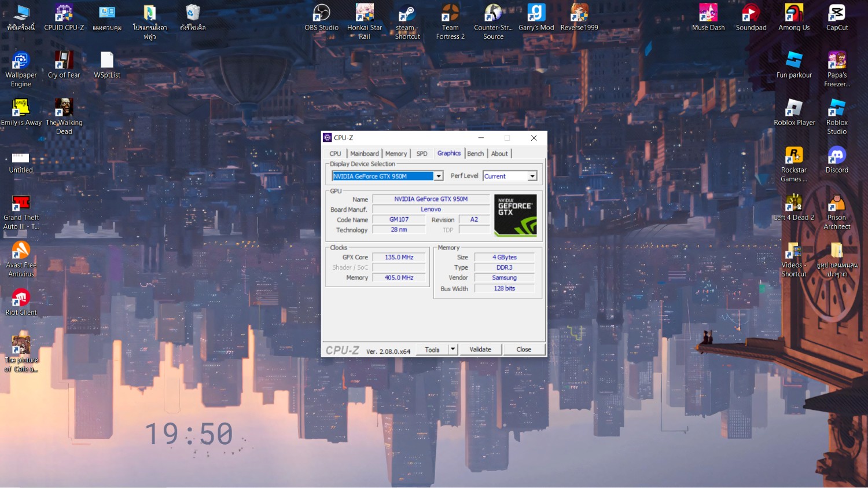Launch Garry's Mod desktop icon
Viewport: 868px width, 488px height.
click(x=536, y=17)
